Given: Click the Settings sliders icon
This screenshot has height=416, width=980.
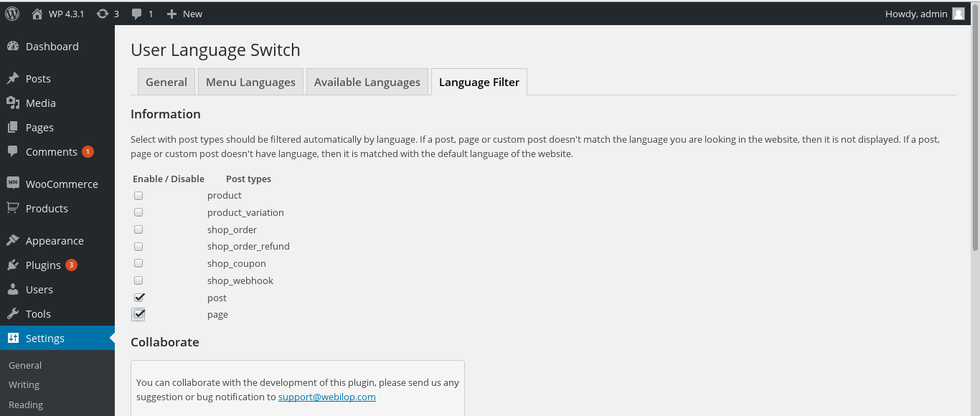Looking at the screenshot, I should 13,339.
